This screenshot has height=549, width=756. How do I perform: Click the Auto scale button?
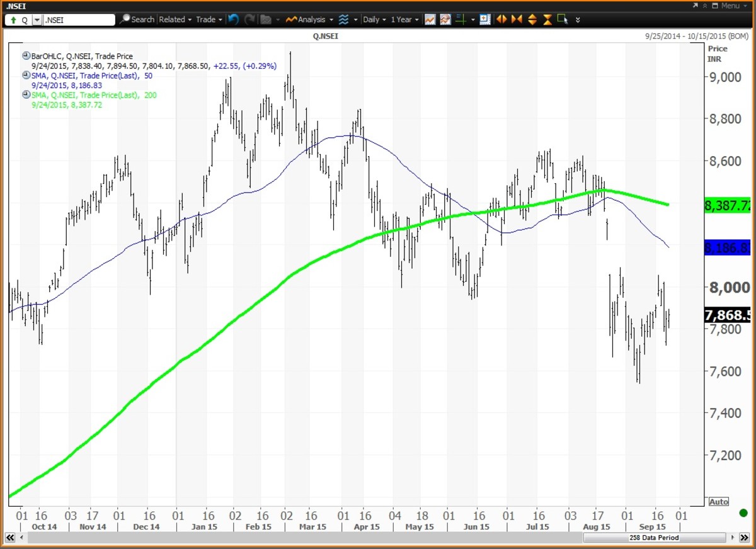point(718,502)
